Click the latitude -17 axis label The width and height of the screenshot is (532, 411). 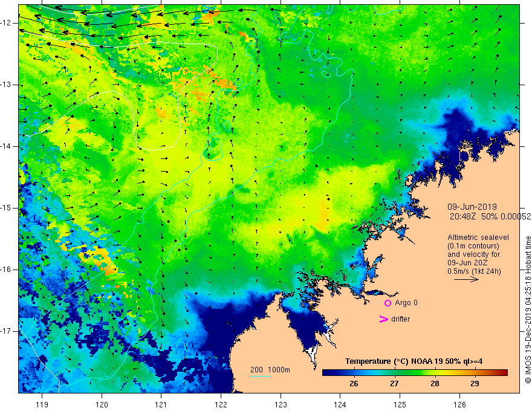pos(6,331)
